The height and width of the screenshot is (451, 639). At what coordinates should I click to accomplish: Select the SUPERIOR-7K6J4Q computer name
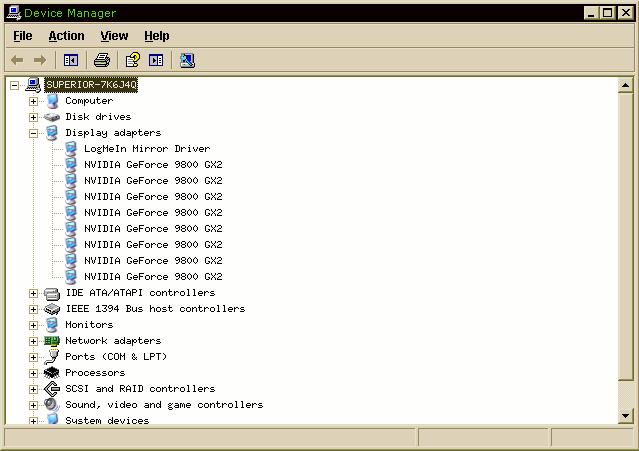(91, 85)
